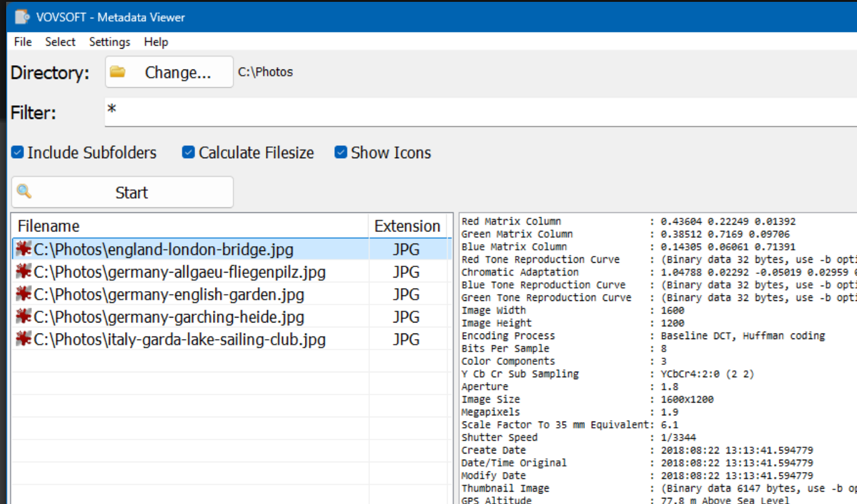This screenshot has height=504, width=857.
Task: Uncheck Calculate Filesize
Action: tap(188, 151)
